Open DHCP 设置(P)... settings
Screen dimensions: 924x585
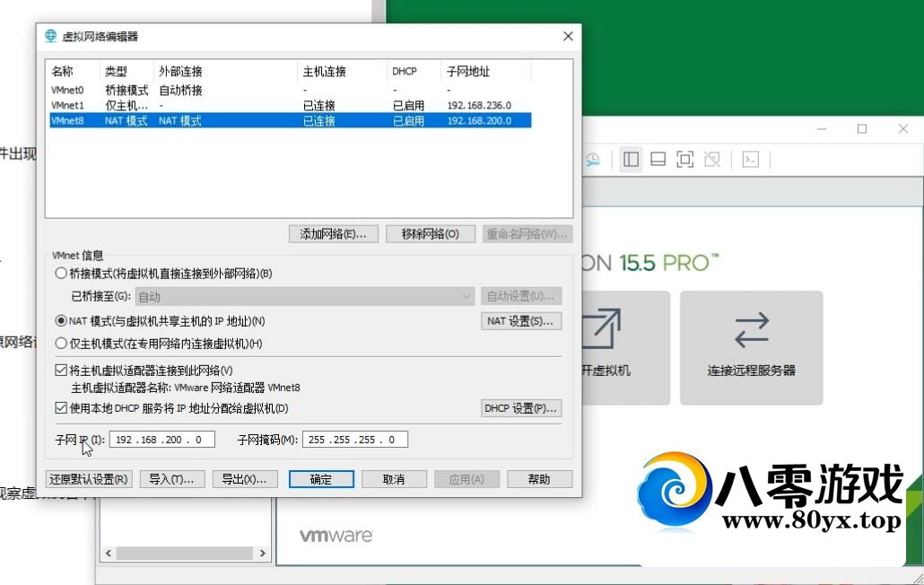(x=521, y=408)
